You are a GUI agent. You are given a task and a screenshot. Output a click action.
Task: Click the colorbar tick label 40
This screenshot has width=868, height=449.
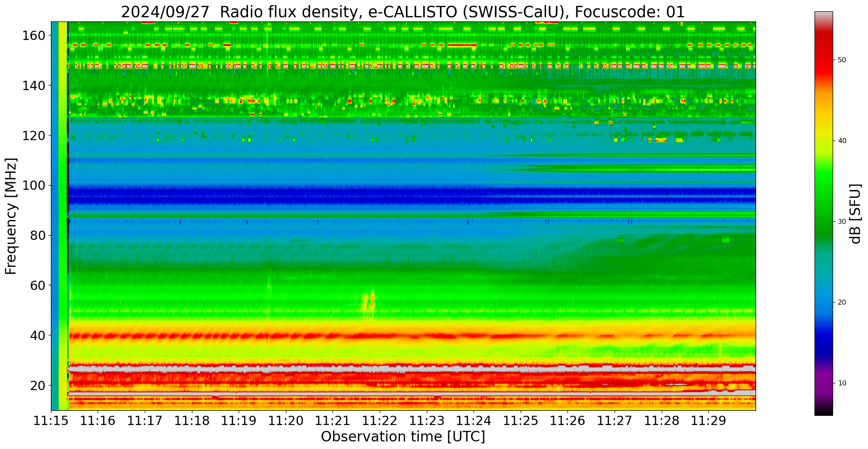tap(842, 141)
